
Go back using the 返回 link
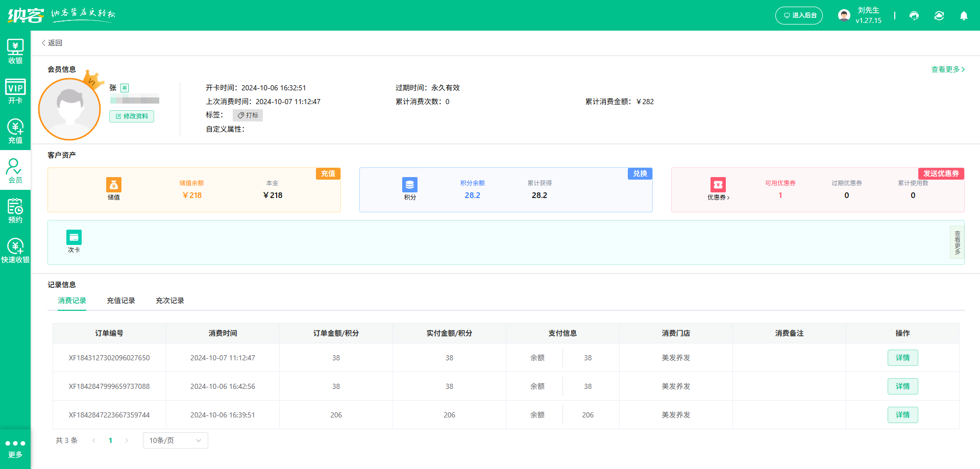tap(52, 43)
